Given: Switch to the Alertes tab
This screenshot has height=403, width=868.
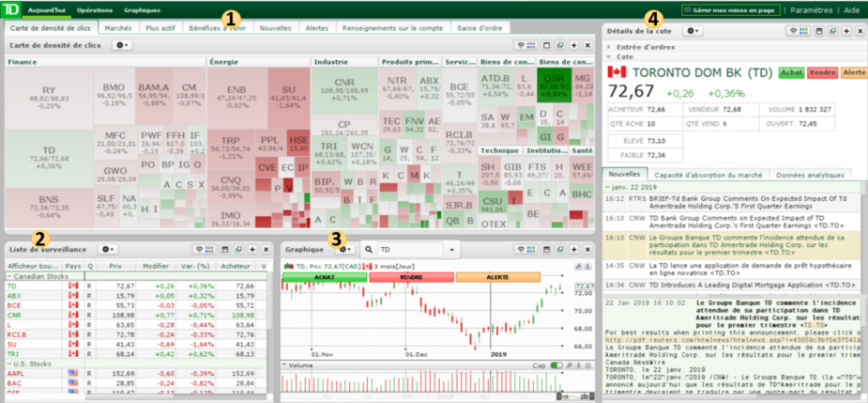Looking at the screenshot, I should (x=316, y=28).
